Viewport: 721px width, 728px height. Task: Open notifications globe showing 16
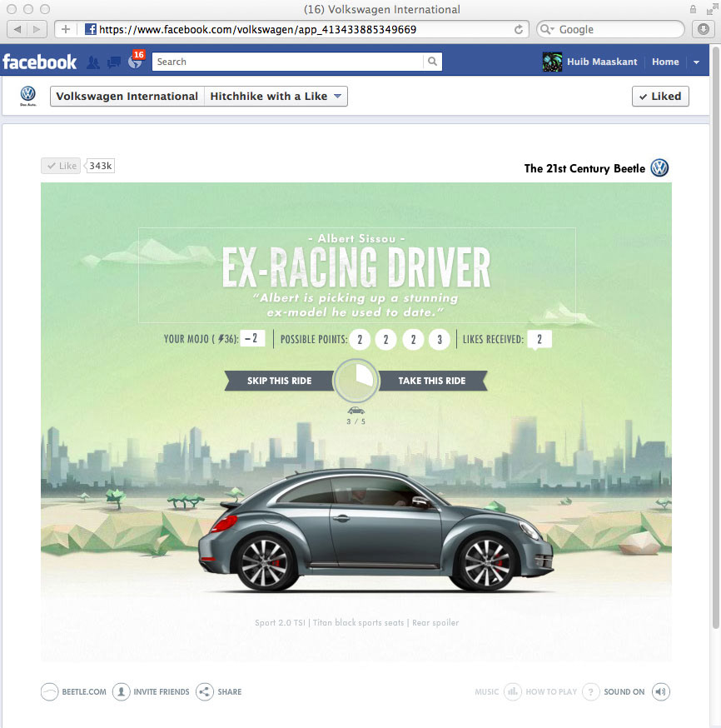pyautogui.click(x=135, y=62)
